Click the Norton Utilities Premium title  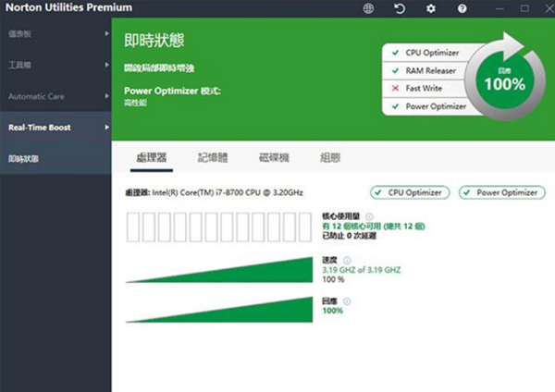point(69,7)
